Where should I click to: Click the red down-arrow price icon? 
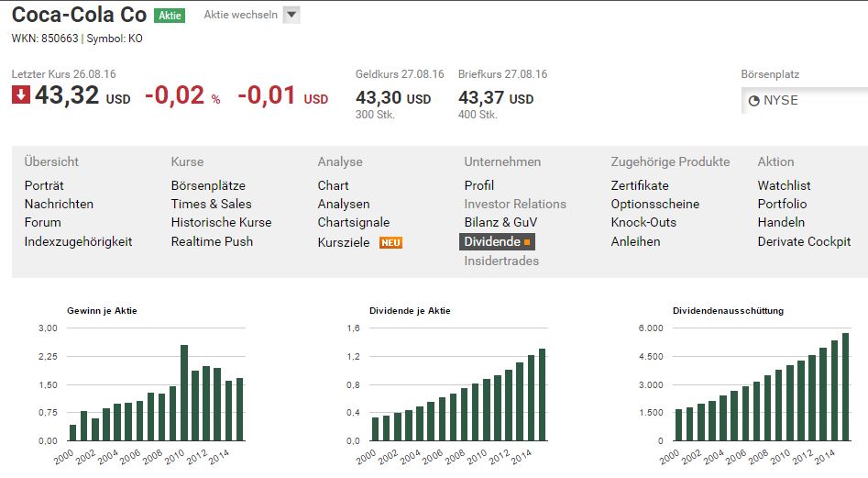coord(21,94)
